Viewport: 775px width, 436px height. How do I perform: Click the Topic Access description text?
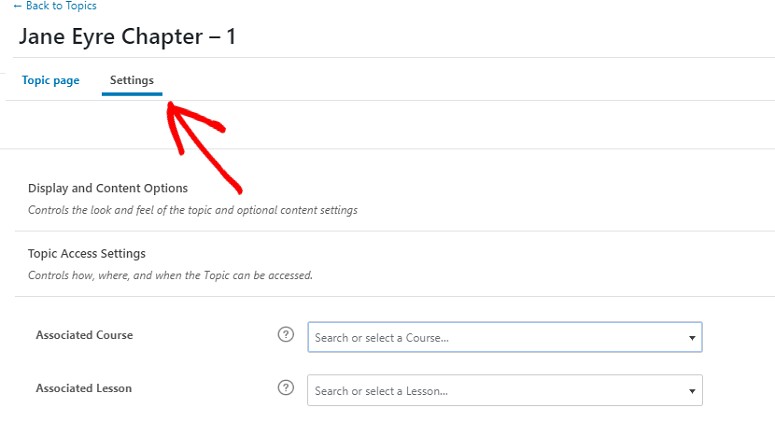point(170,275)
